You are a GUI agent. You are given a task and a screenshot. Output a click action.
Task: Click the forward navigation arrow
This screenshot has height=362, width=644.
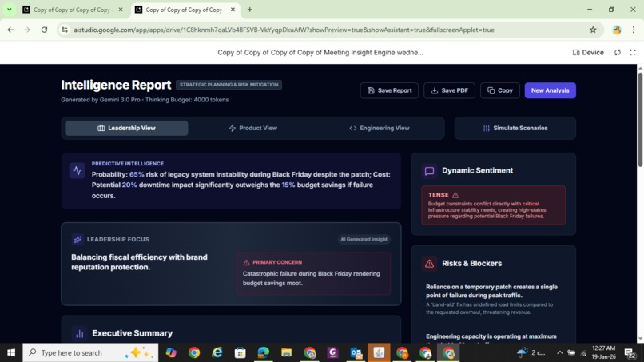tap(27, 30)
